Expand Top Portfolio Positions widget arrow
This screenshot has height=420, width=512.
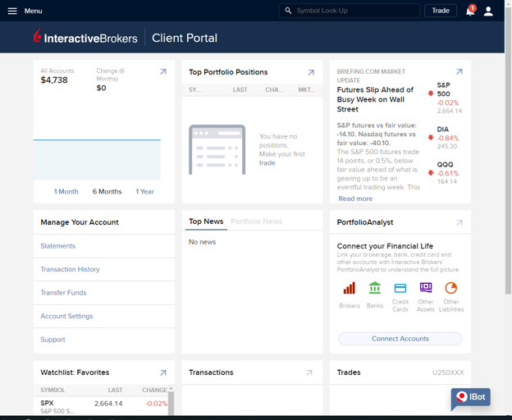[x=311, y=72]
